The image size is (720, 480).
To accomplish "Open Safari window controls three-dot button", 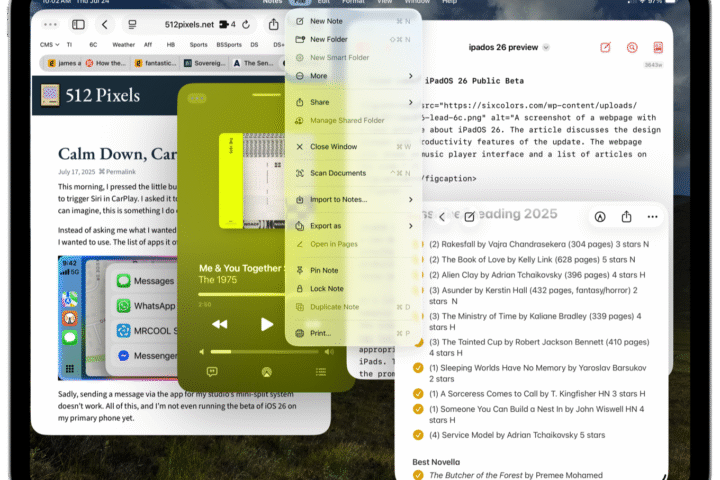I will (x=51, y=25).
